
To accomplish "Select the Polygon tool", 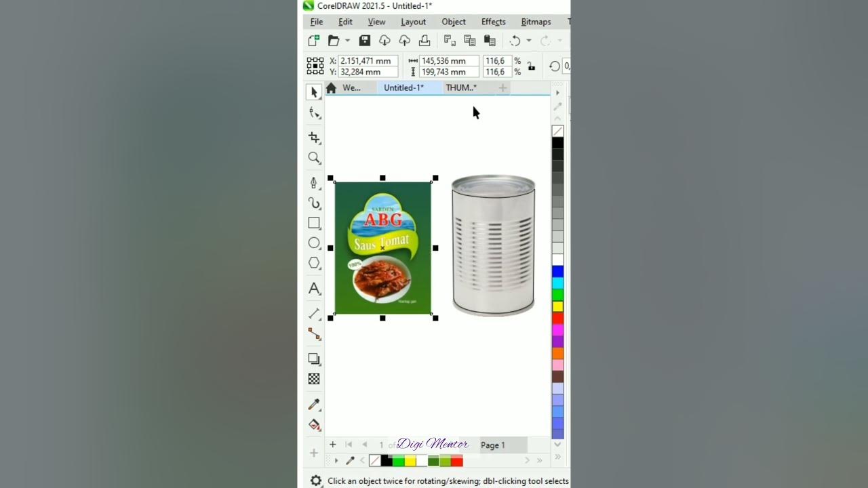I will click(x=314, y=263).
